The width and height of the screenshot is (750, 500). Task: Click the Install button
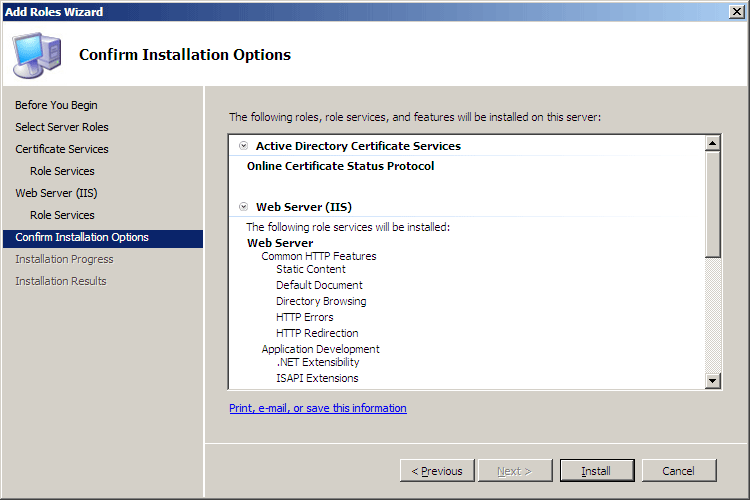[597, 471]
